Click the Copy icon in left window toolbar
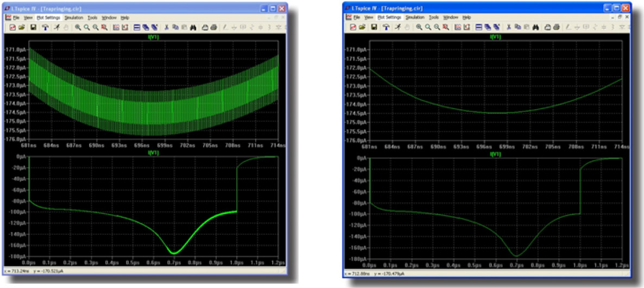The width and height of the screenshot is (644, 288). tap(175, 27)
